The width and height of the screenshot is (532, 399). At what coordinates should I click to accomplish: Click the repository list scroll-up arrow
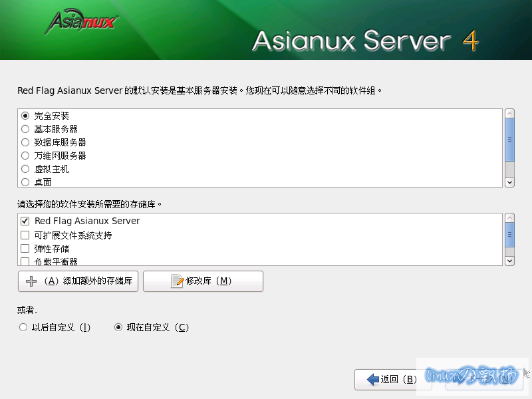509,218
